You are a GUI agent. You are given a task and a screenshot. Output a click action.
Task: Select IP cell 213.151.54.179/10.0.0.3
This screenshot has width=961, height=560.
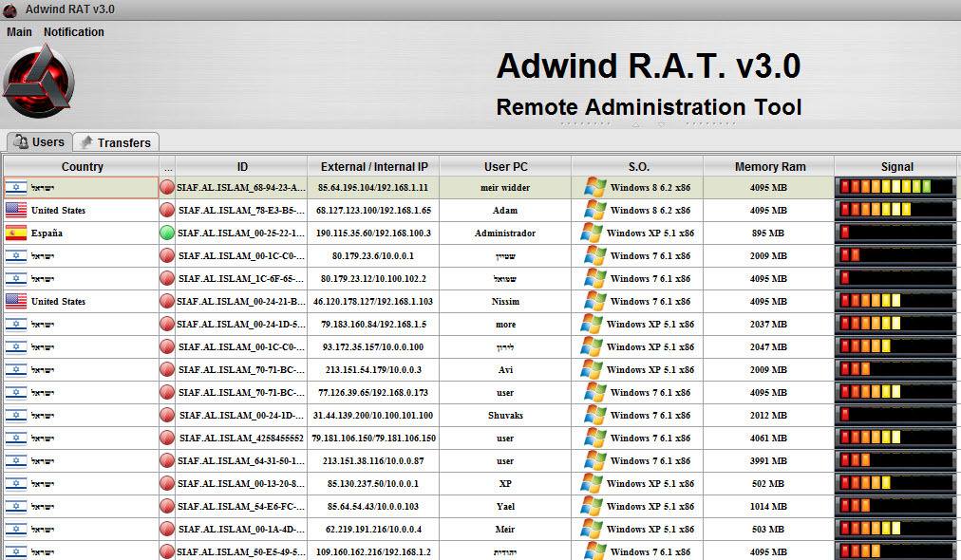click(x=373, y=369)
